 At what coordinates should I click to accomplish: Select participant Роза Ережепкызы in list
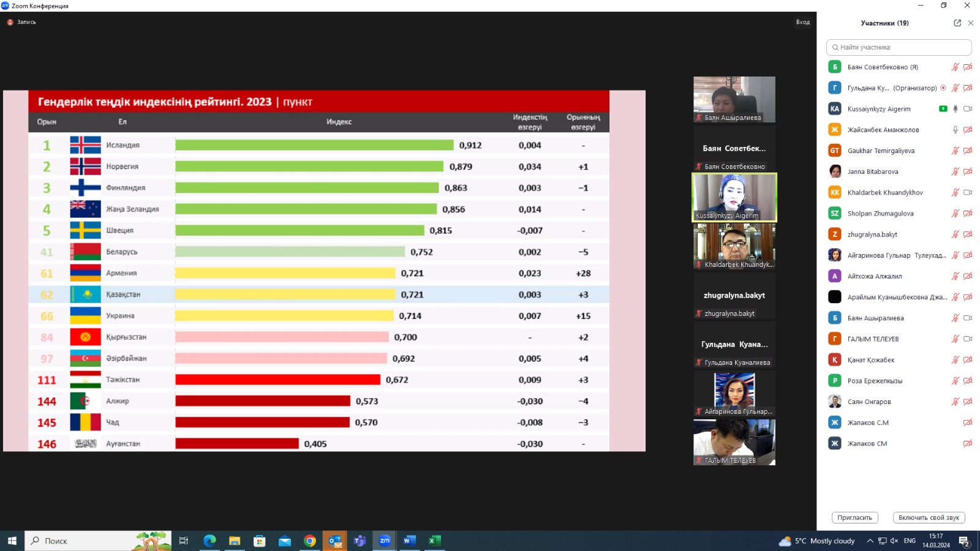coord(899,381)
